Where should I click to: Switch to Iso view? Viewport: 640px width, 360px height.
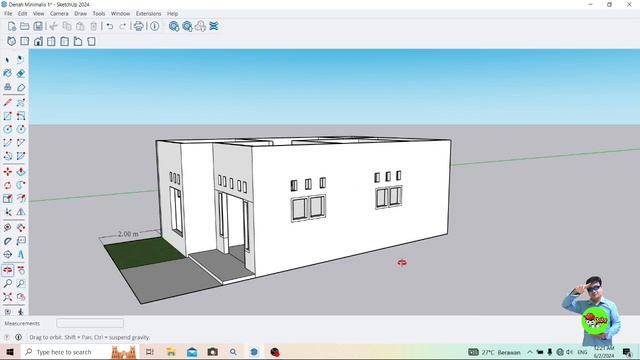coord(11,41)
